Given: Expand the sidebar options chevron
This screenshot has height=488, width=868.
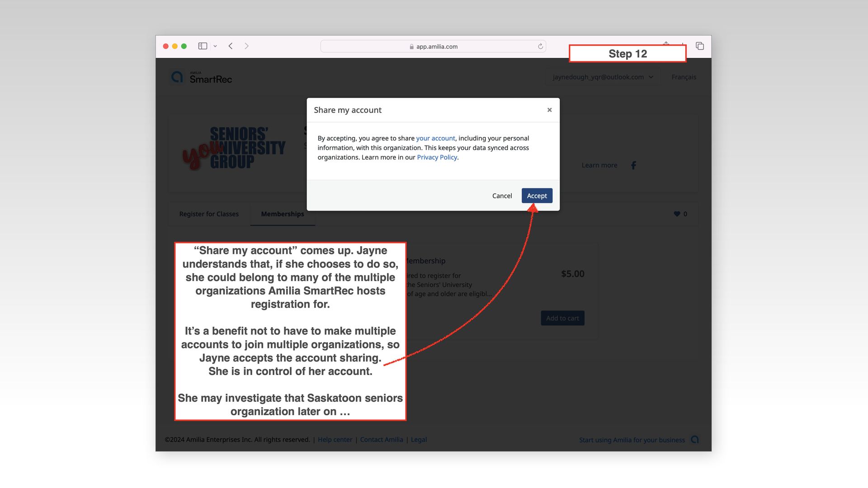Looking at the screenshot, I should [x=215, y=46].
